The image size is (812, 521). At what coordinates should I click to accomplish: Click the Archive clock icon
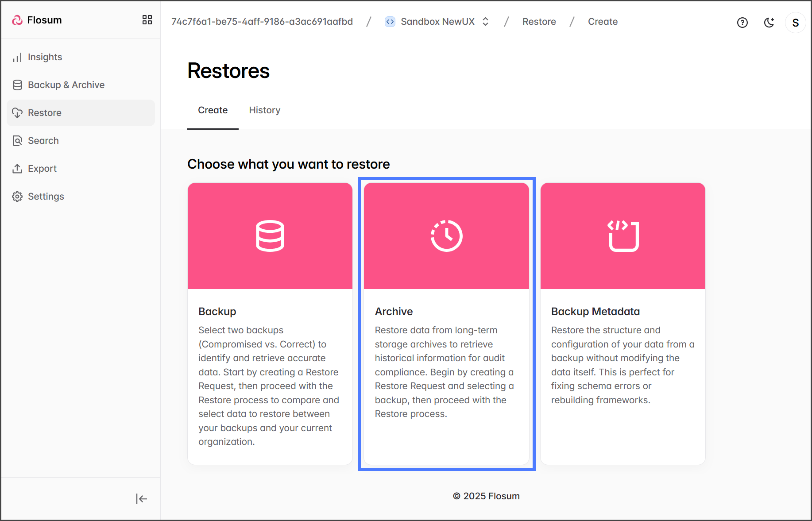point(446,236)
